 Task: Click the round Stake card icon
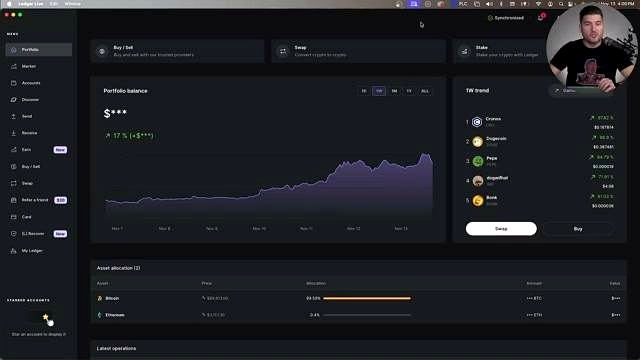464,51
